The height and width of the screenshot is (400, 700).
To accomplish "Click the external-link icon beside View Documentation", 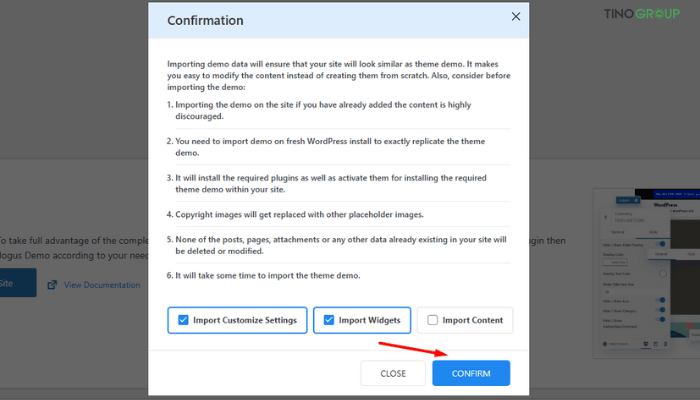I will coord(52,284).
